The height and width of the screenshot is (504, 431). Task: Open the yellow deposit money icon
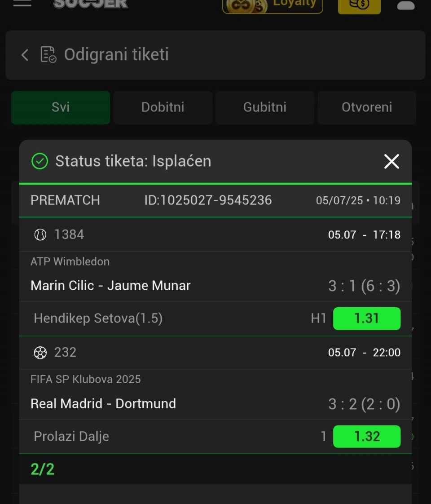[x=359, y=6]
